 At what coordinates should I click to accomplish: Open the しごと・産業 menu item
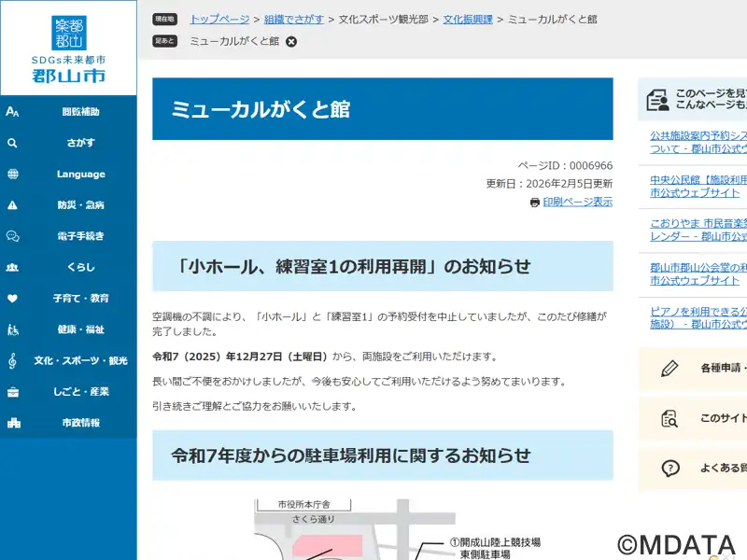pos(68,391)
